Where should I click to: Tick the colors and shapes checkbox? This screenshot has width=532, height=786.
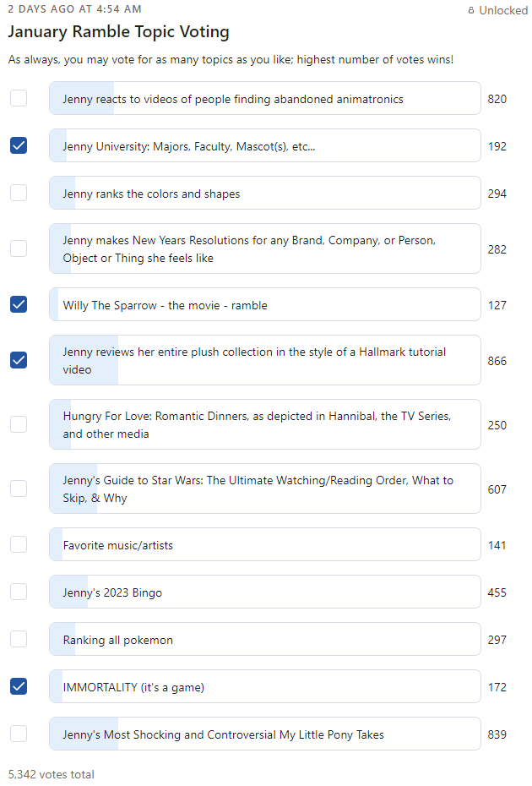[19, 193]
